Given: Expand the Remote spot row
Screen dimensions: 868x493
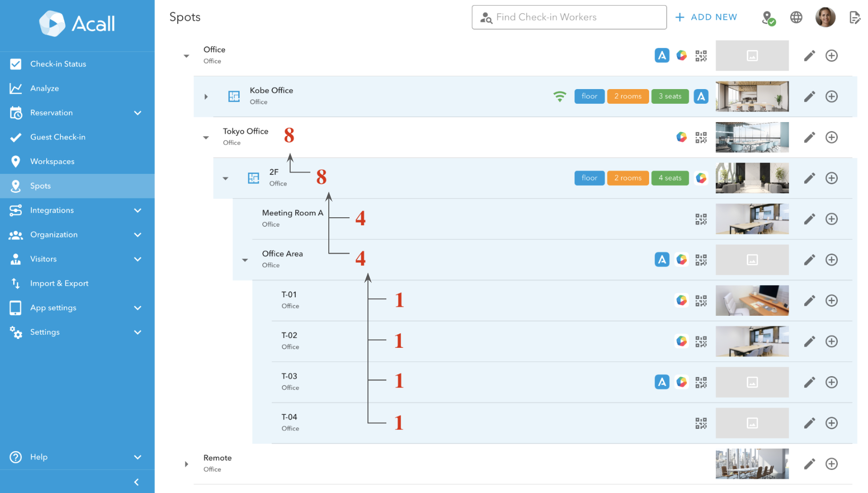Looking at the screenshot, I should [186, 464].
